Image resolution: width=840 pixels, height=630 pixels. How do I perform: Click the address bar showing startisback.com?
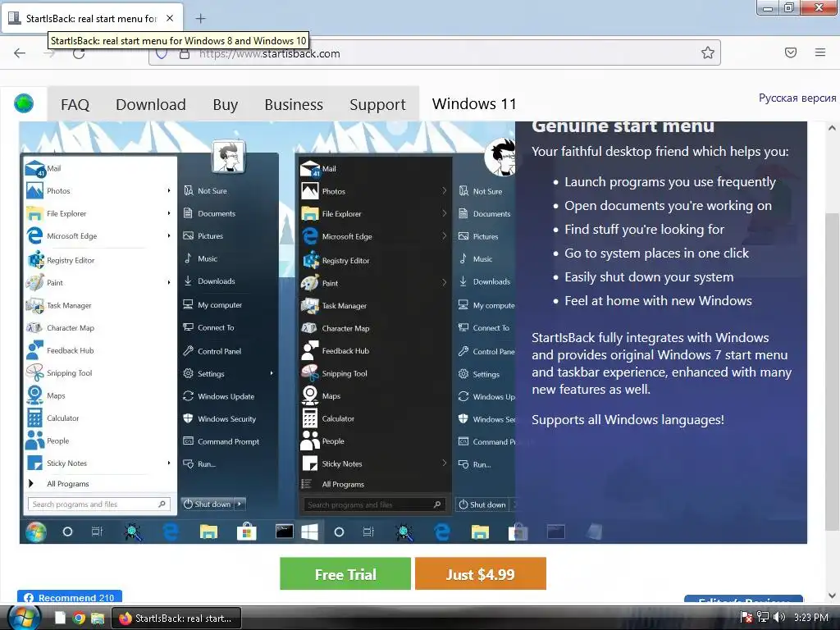pyautogui.click(x=435, y=53)
